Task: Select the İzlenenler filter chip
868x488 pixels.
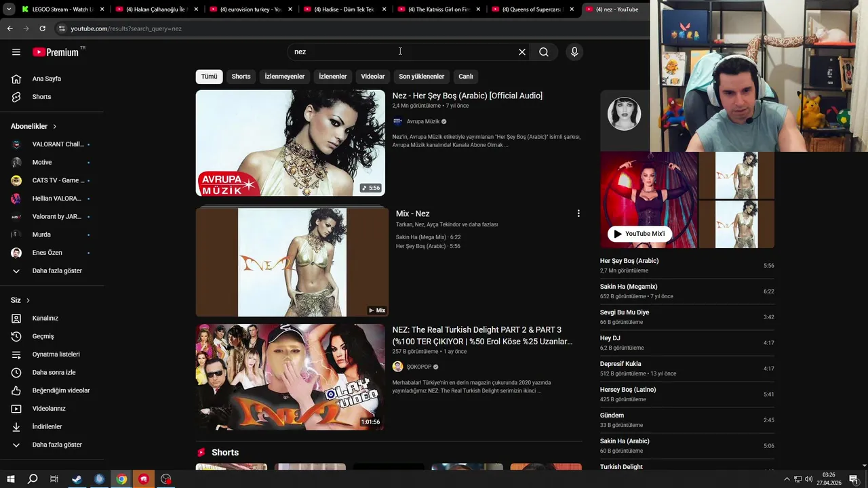Action: [x=332, y=77]
